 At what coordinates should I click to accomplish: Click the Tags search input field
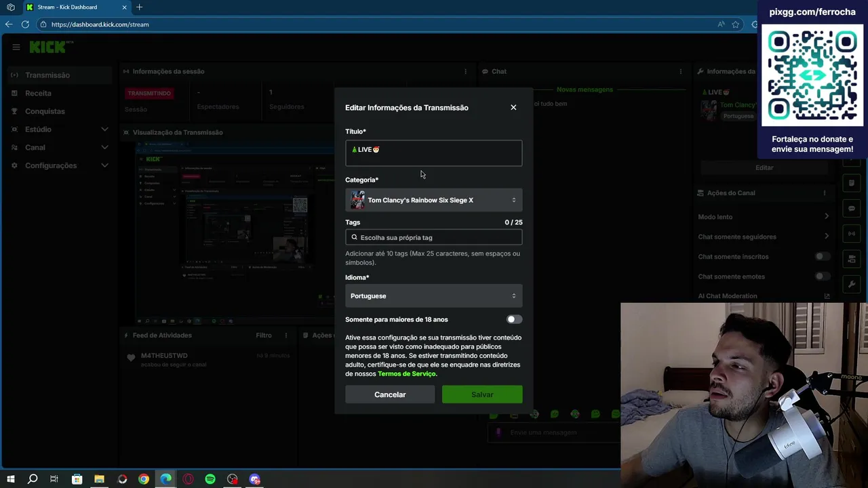coord(433,237)
